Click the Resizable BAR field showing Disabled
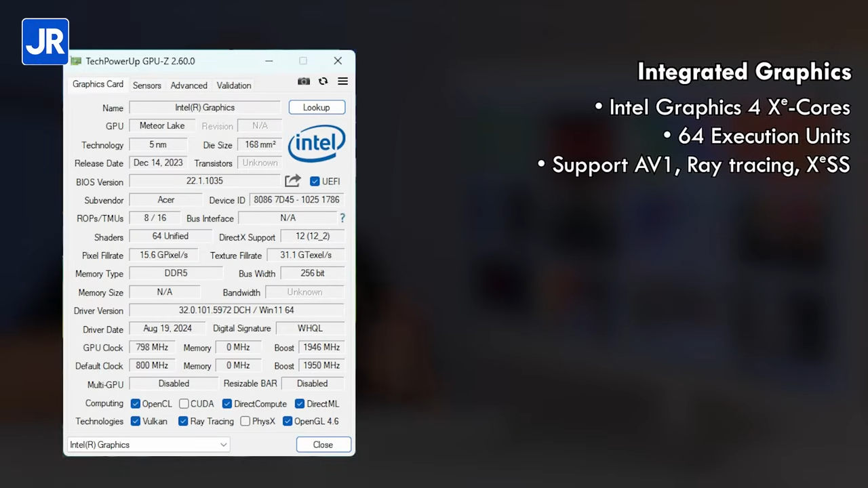The image size is (868, 488). (313, 384)
